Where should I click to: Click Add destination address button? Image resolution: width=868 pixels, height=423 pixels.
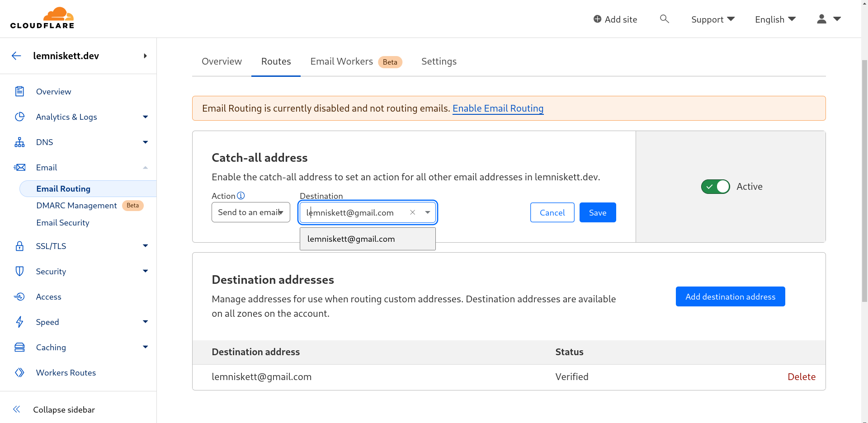(x=730, y=296)
